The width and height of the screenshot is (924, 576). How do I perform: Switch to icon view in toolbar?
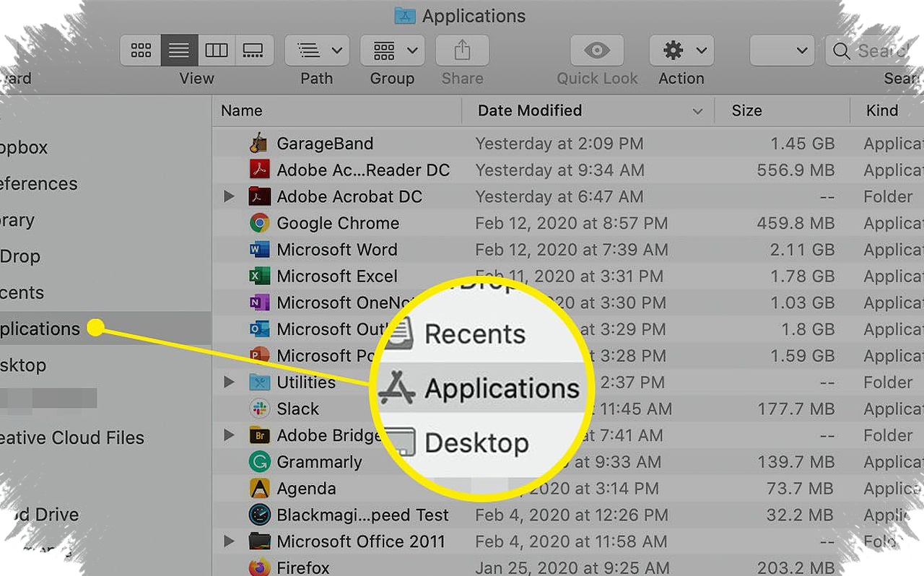pyautogui.click(x=141, y=51)
